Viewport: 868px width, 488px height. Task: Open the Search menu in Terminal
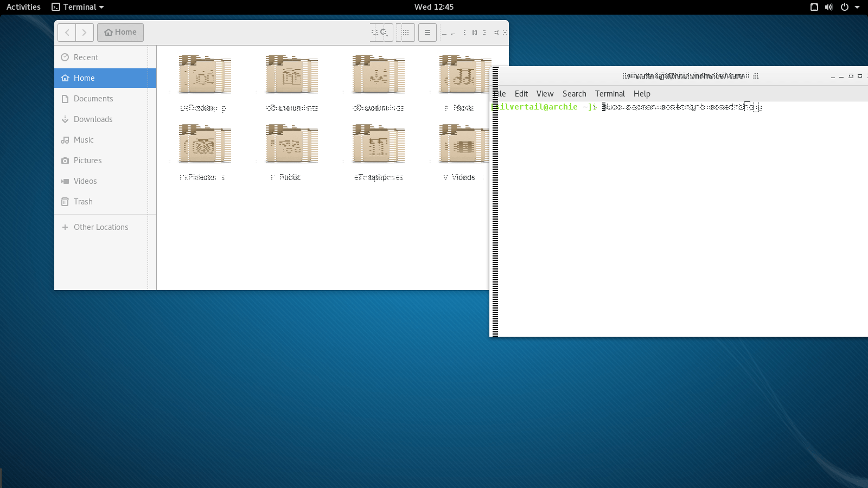(x=574, y=94)
